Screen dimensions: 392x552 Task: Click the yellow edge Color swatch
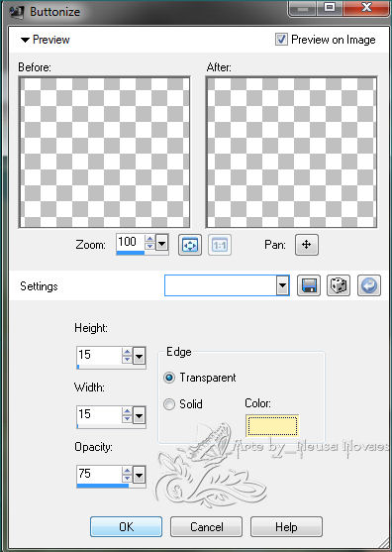pos(272,425)
